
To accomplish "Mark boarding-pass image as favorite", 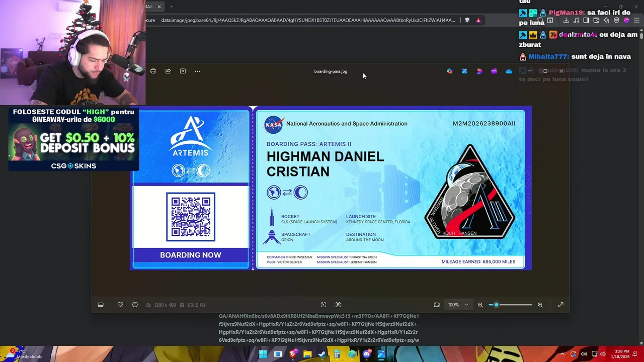I will coord(120,305).
